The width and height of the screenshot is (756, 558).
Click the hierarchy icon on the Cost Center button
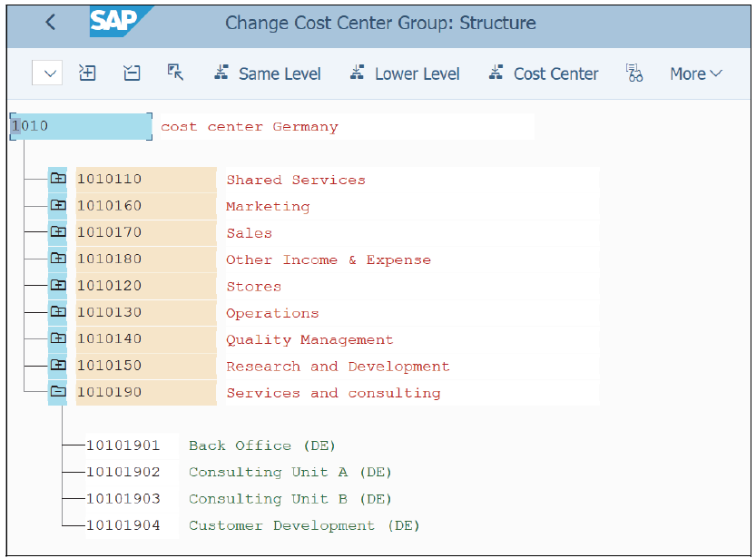495,73
